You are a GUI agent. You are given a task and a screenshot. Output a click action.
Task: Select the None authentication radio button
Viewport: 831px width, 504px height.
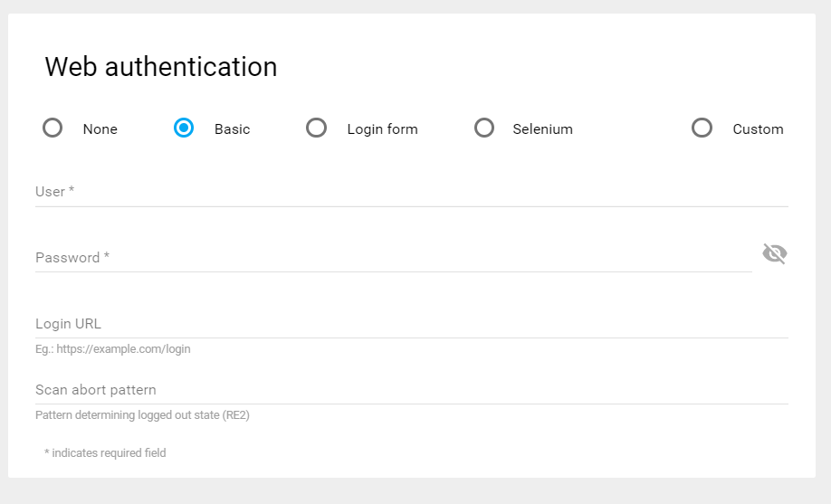(x=53, y=128)
